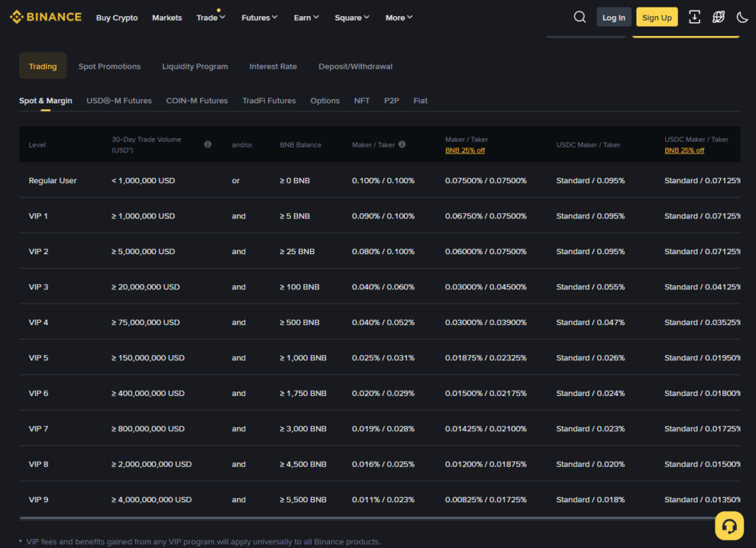Open the P2P sub-tab
The width and height of the screenshot is (756, 548).
click(x=391, y=100)
